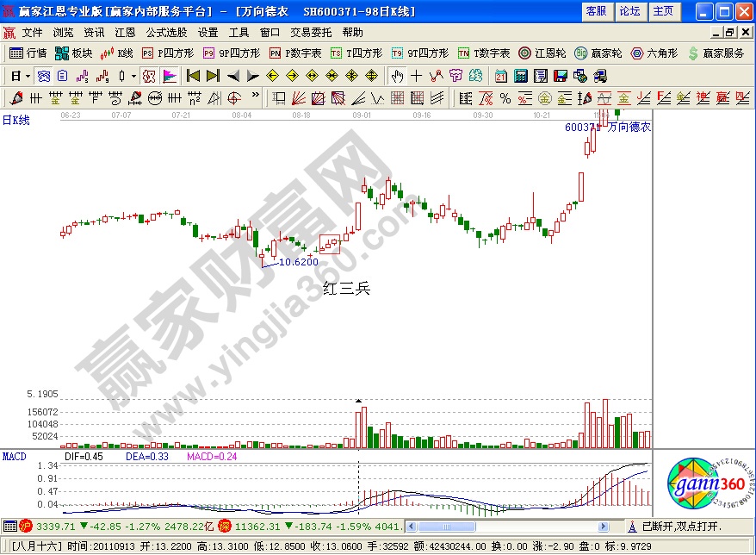This screenshot has width=756, height=555.
Task: Click the 板块 sector button
Action: point(74,53)
